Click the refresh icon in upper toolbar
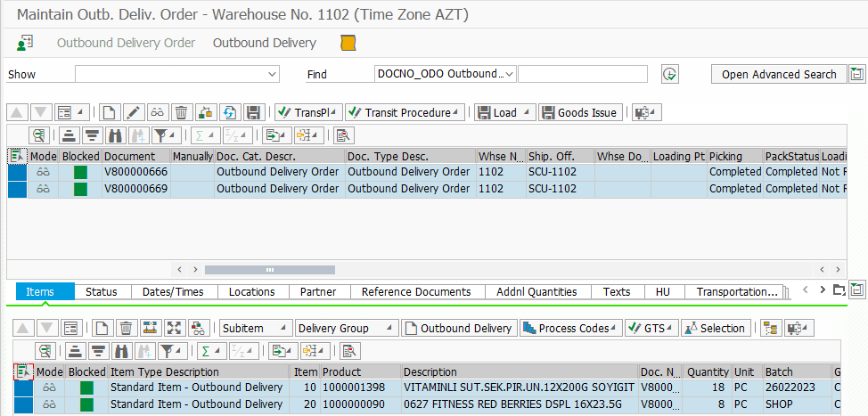The width and height of the screenshot is (868, 416). (x=229, y=112)
